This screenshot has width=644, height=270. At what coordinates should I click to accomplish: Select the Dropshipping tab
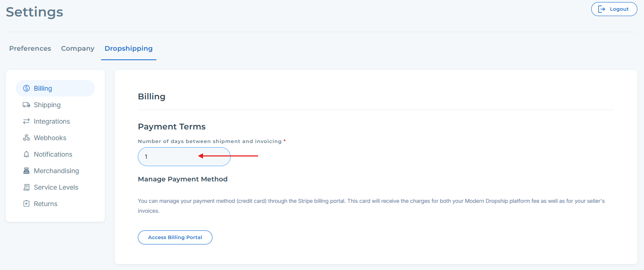tap(128, 49)
